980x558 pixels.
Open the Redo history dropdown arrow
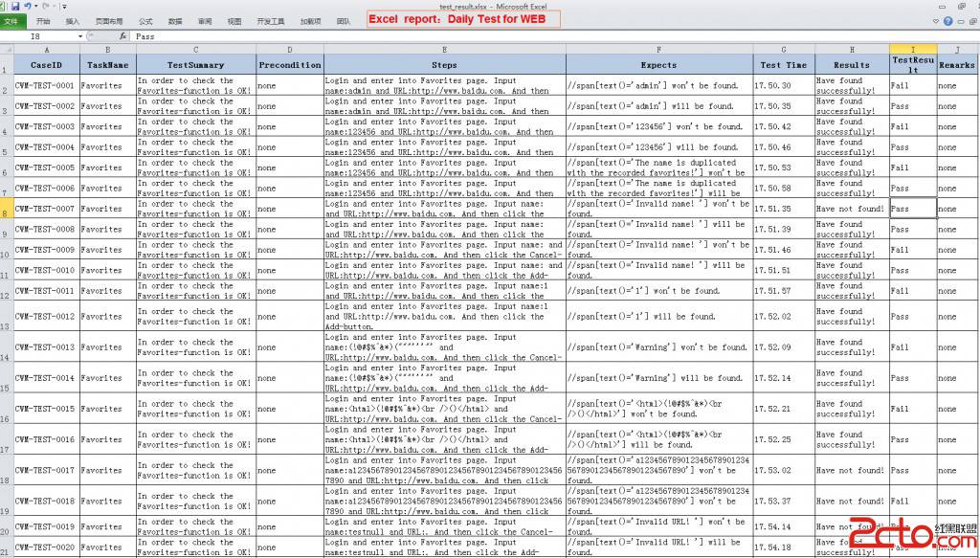55,6
